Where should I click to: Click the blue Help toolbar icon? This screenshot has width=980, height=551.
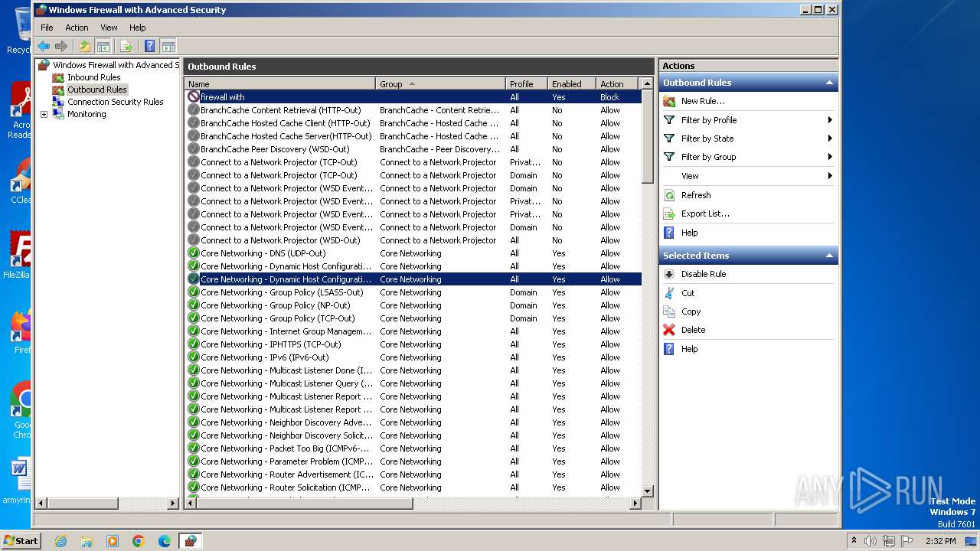coord(150,47)
